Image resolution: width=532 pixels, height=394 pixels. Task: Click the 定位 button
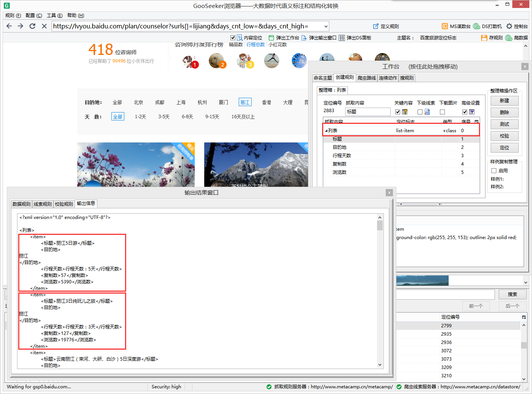(x=504, y=148)
